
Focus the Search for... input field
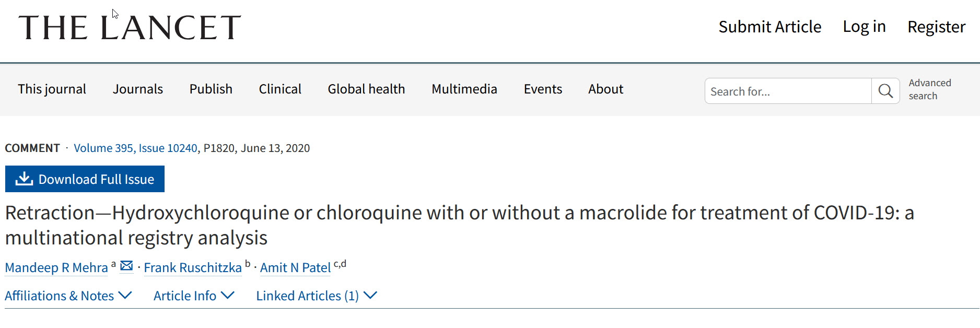788,91
